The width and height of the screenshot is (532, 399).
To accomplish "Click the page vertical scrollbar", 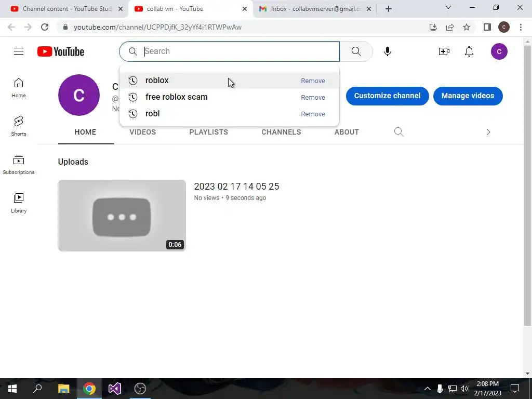I will 527,185.
